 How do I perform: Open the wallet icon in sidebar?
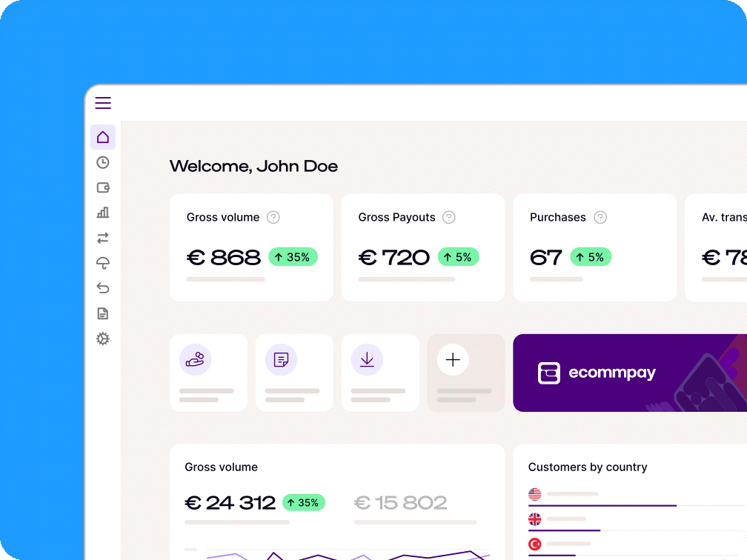103,188
